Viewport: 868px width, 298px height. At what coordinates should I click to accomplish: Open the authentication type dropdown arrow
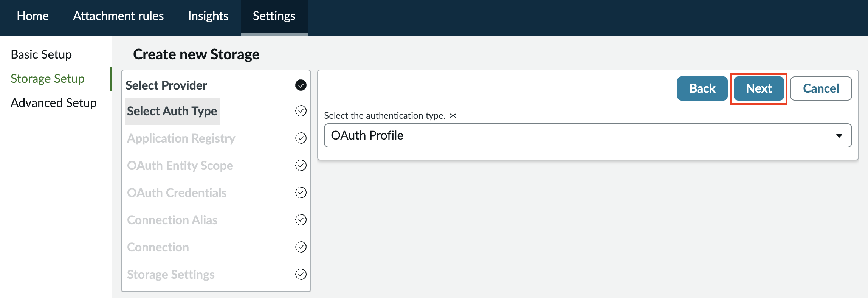pos(839,135)
